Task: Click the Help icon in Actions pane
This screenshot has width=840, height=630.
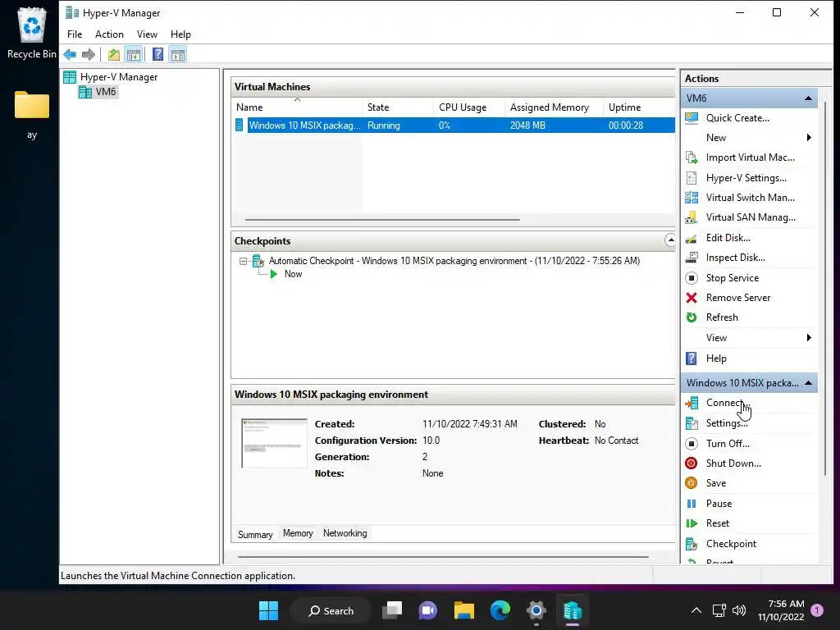Action: pyautogui.click(x=692, y=358)
